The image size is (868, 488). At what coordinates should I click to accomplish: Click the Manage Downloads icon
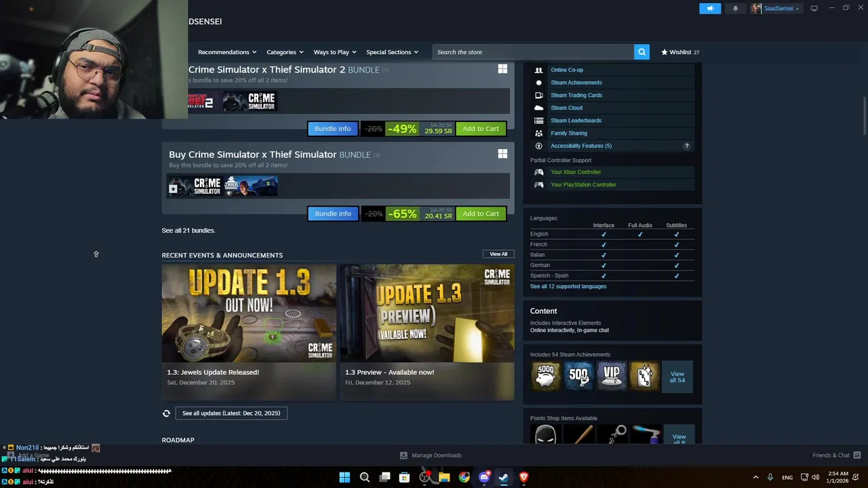pyautogui.click(x=403, y=455)
